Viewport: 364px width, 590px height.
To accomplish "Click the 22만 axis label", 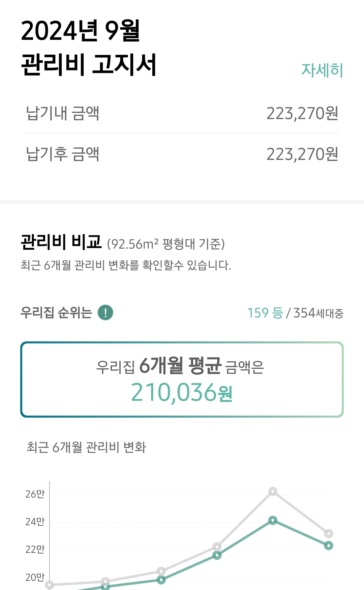I will (35, 550).
